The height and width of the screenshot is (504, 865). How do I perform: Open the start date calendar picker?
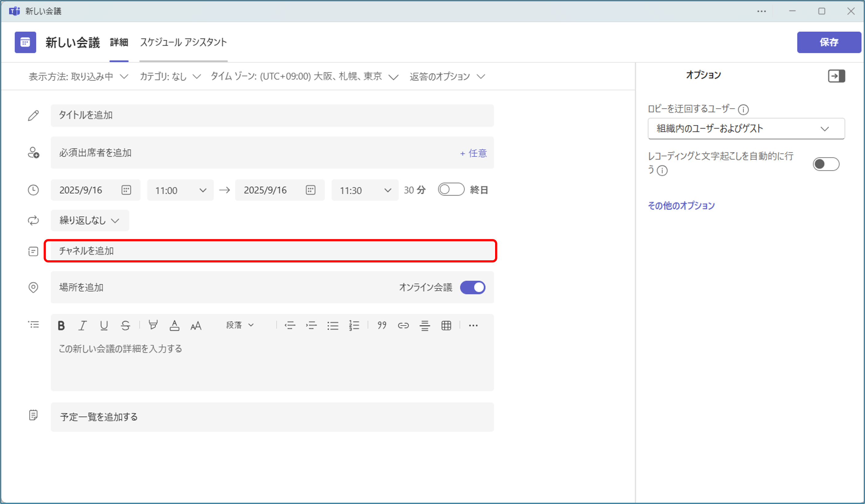[x=126, y=190]
